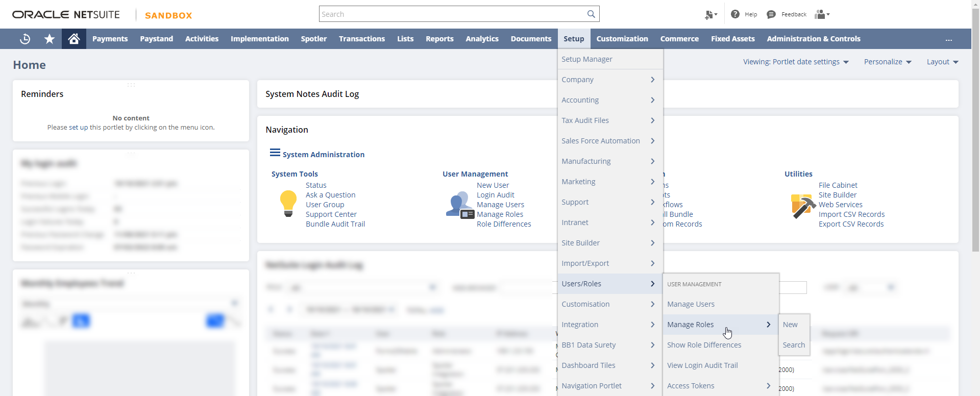Click the set up link in Reminders

[x=79, y=128]
